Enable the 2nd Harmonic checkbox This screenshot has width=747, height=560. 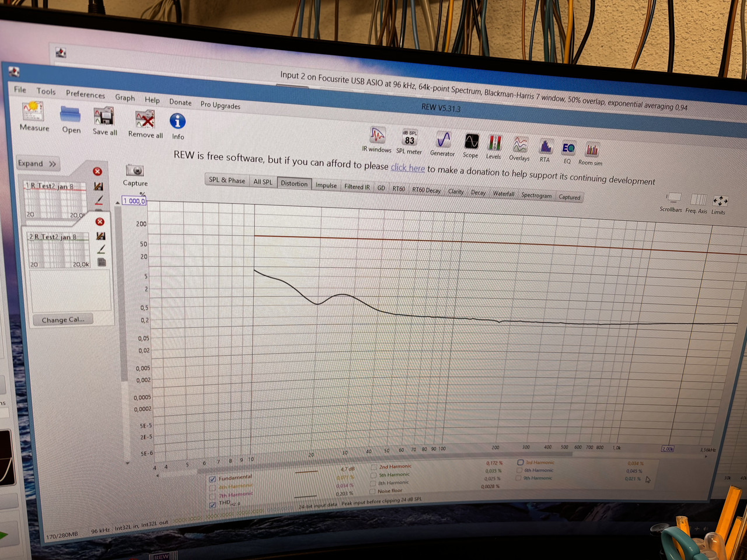pyautogui.click(x=374, y=467)
